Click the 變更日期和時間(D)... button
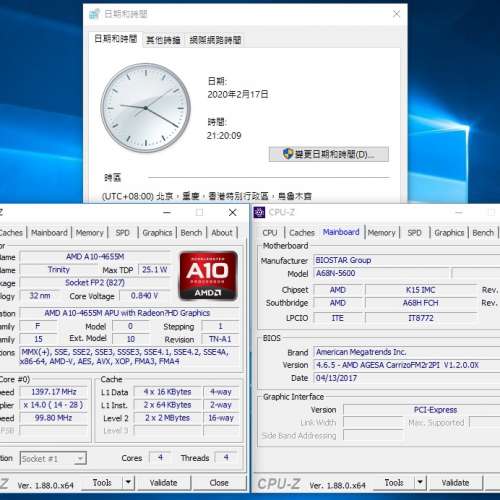Image resolution: width=500 pixels, height=500 pixels. tap(329, 154)
